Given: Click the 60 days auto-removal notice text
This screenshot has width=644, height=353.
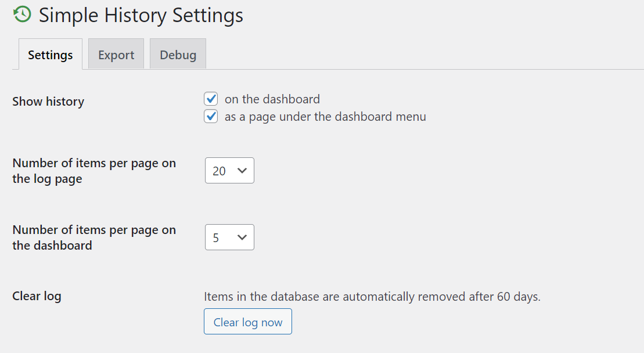Looking at the screenshot, I should point(372,297).
